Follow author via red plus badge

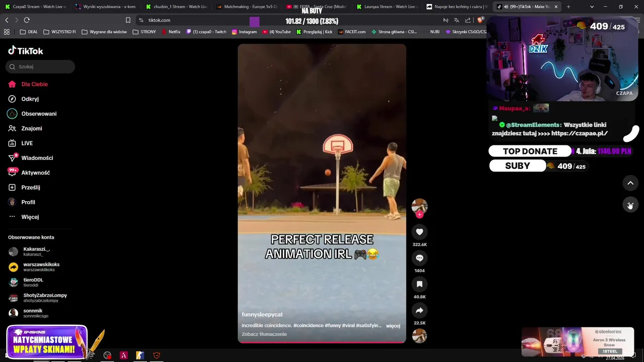tap(420, 215)
